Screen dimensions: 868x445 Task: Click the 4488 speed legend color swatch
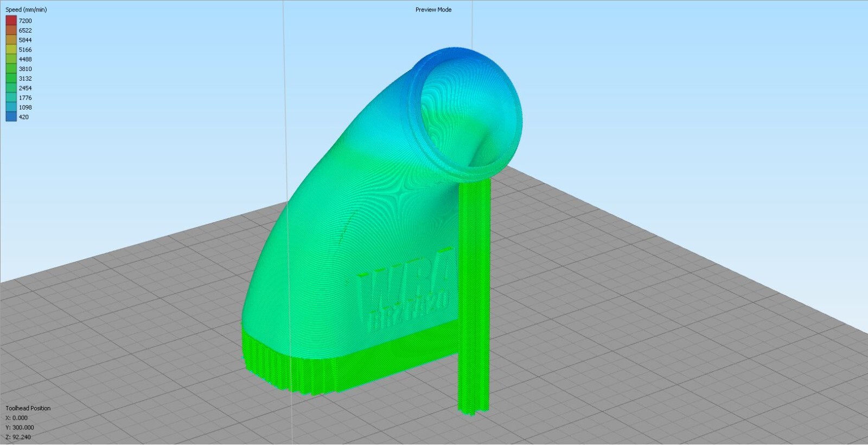tap(11, 59)
